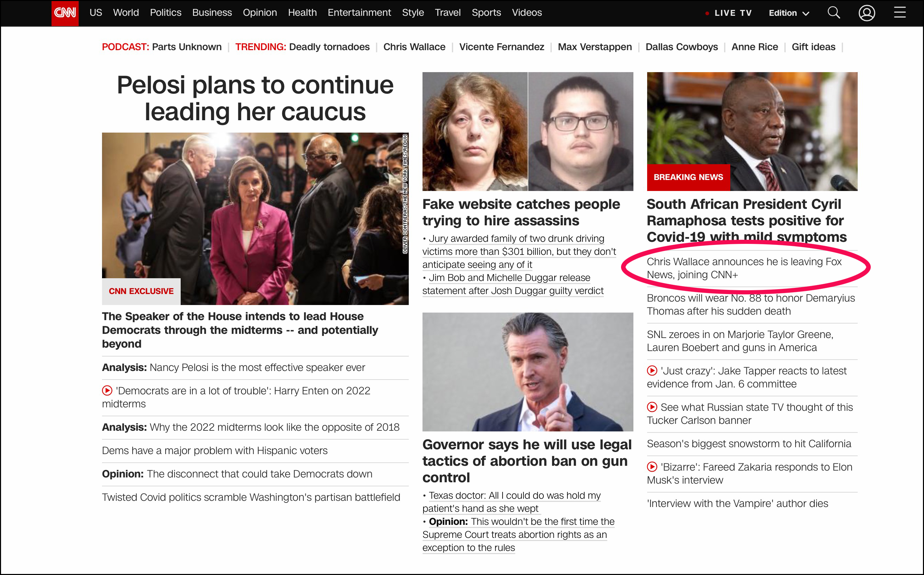Go to the Style section
Viewport: 924px width, 575px height.
tap(413, 13)
